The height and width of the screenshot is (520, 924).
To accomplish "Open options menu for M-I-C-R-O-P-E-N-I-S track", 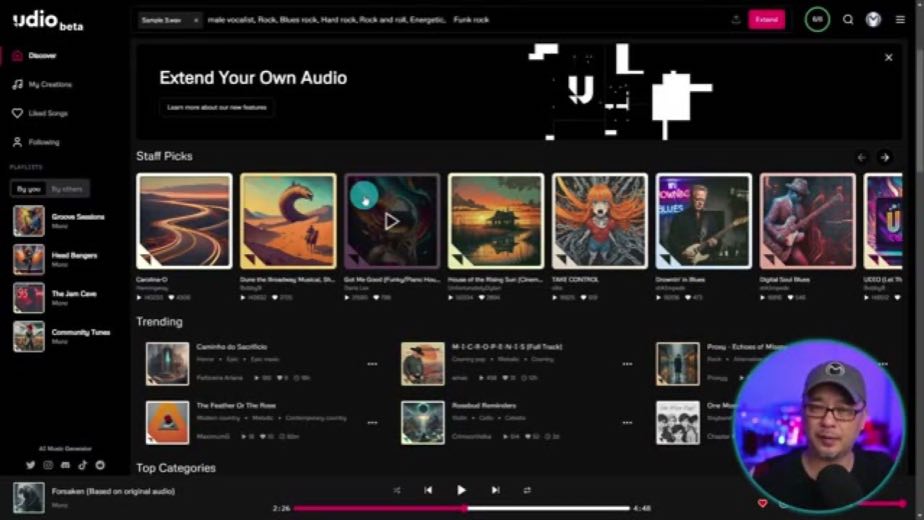I will [627, 364].
